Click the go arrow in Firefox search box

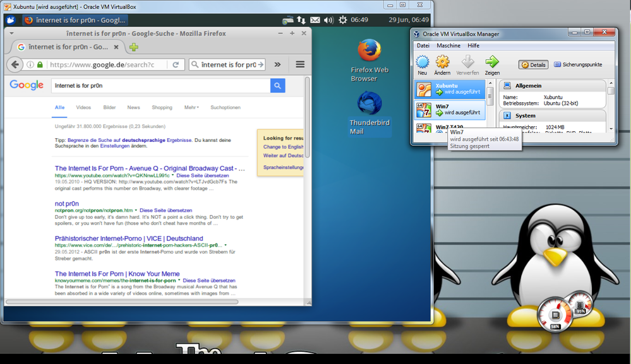click(261, 64)
